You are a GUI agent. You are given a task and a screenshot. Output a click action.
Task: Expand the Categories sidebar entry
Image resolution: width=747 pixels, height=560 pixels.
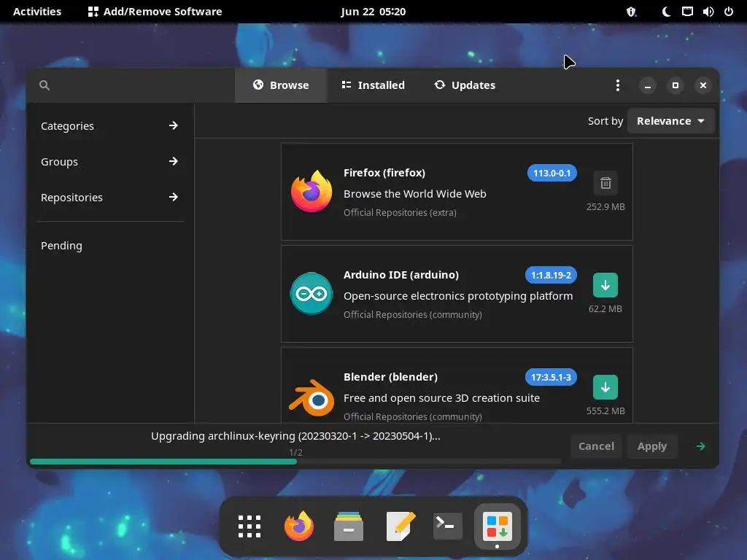[109, 125]
